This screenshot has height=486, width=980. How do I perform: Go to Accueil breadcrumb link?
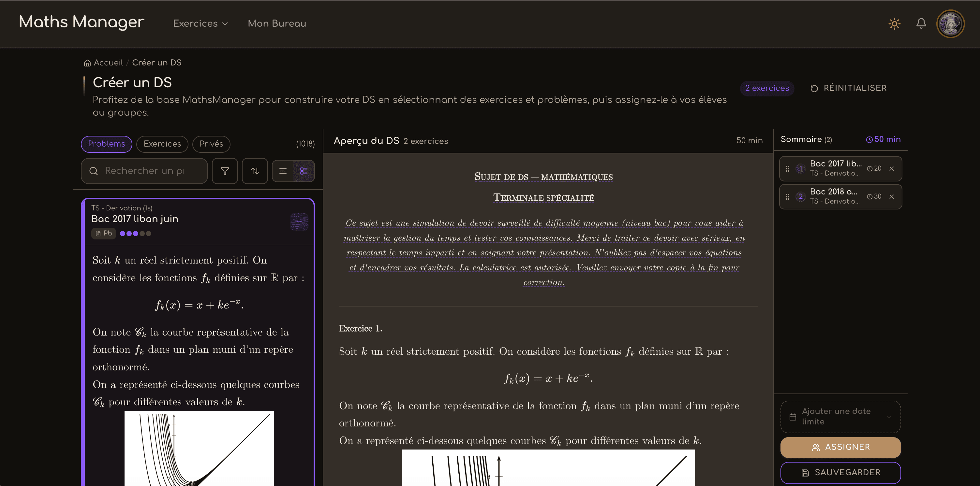pos(108,63)
